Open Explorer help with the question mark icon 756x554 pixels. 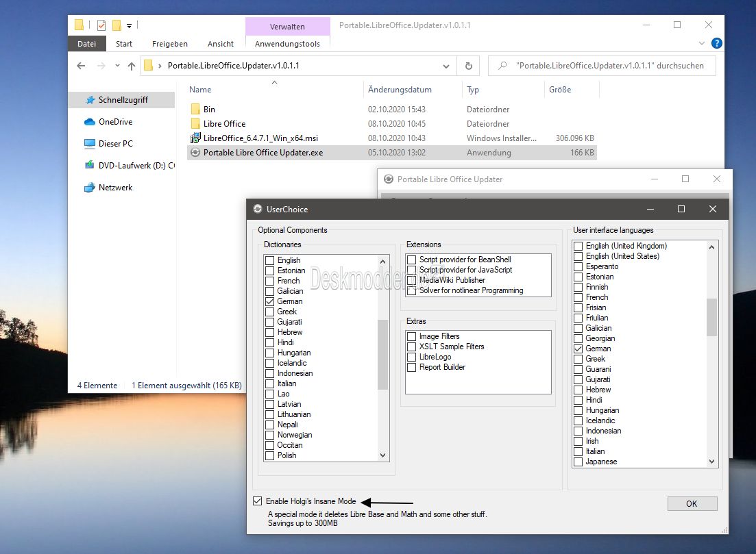(x=716, y=43)
